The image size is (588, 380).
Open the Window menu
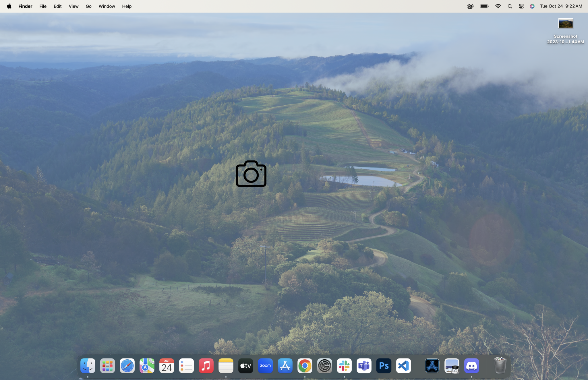pyautogui.click(x=107, y=6)
